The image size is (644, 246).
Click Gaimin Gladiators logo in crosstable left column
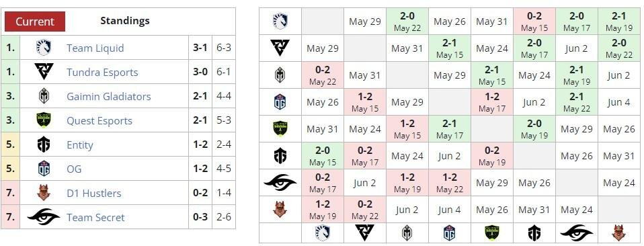[280, 75]
